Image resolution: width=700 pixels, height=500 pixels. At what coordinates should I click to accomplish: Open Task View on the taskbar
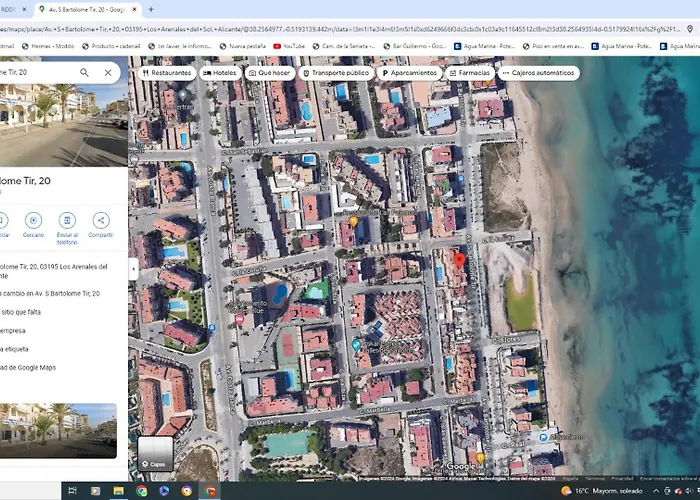point(72,491)
